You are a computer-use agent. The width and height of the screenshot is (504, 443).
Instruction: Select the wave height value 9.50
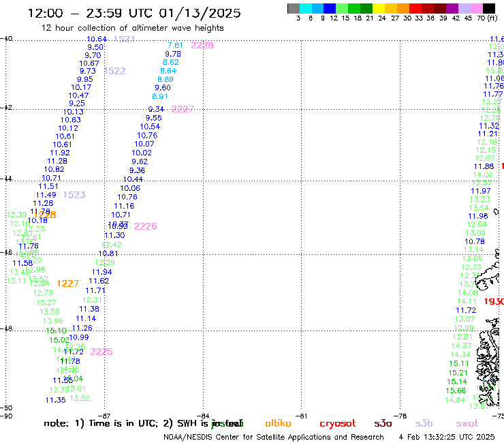click(95, 47)
